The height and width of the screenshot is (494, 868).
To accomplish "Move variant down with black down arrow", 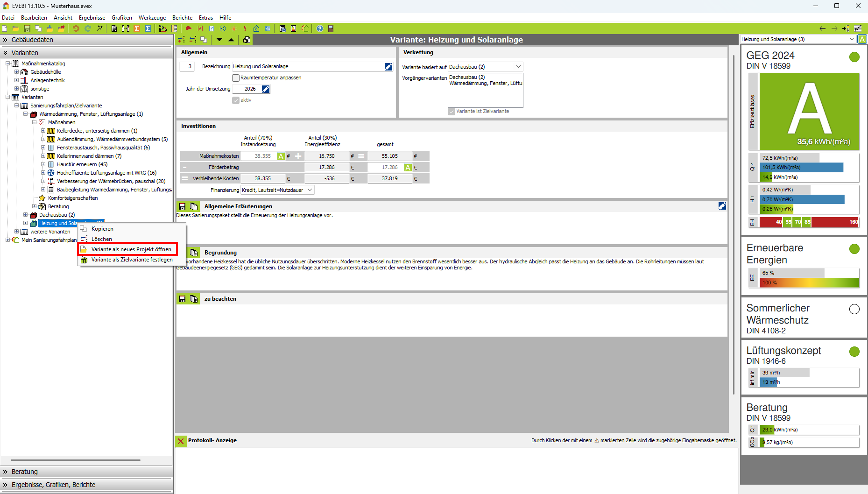I will [x=219, y=40].
